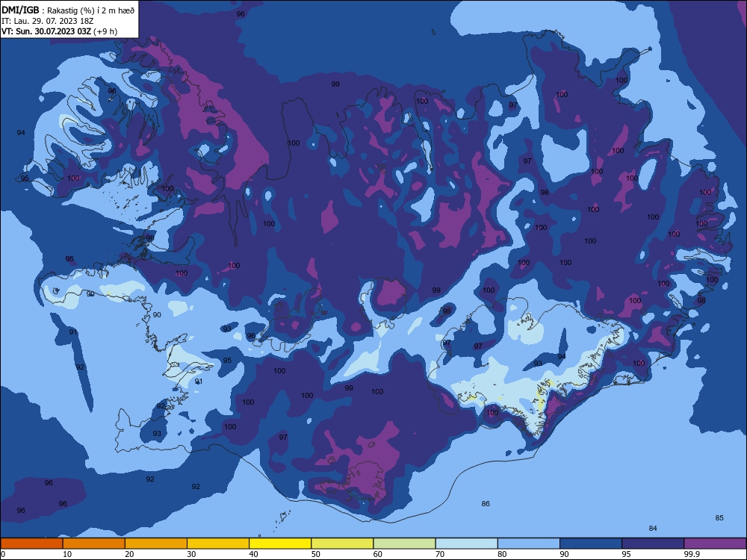The image size is (747, 560).
Task: Click the legend scale label '30'
Action: 191,554
